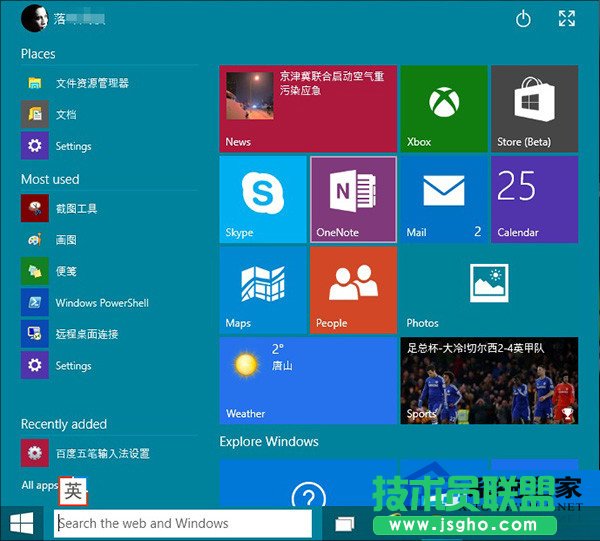Open the Mail tile

click(444, 199)
